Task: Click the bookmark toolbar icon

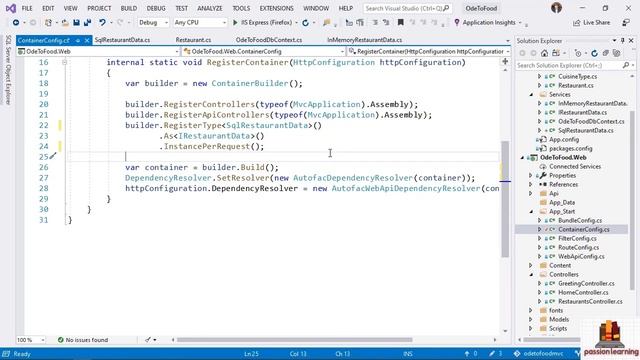Action: 400,23
